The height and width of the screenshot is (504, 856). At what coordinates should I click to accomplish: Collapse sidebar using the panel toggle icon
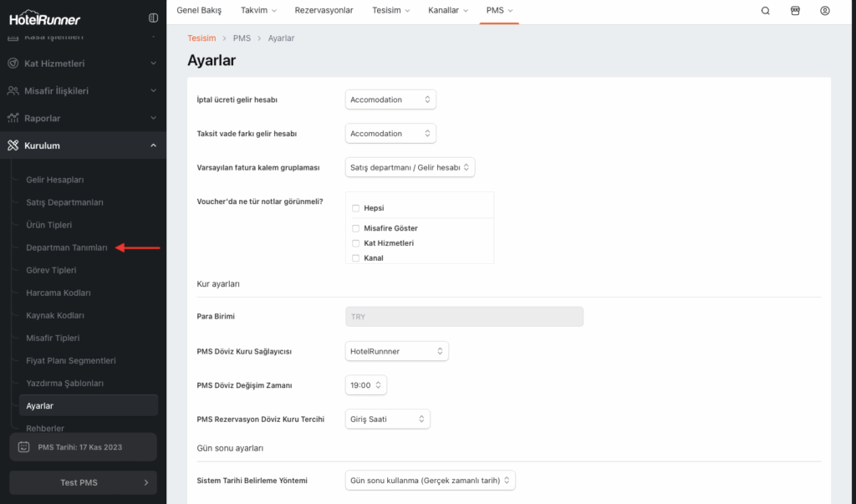tap(153, 18)
